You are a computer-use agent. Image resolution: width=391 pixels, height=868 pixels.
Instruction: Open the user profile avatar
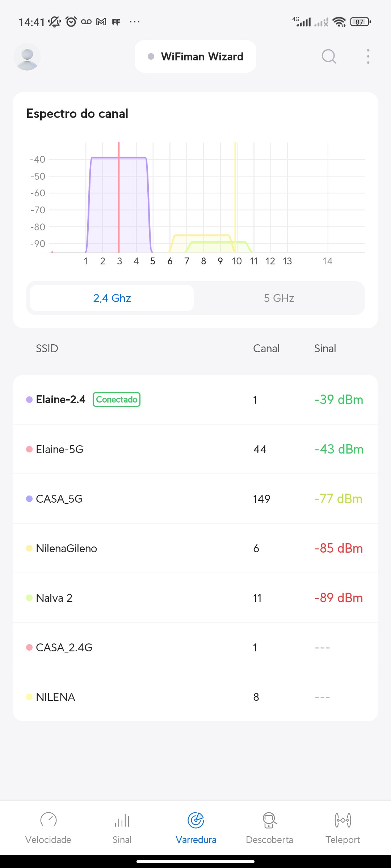[27, 57]
